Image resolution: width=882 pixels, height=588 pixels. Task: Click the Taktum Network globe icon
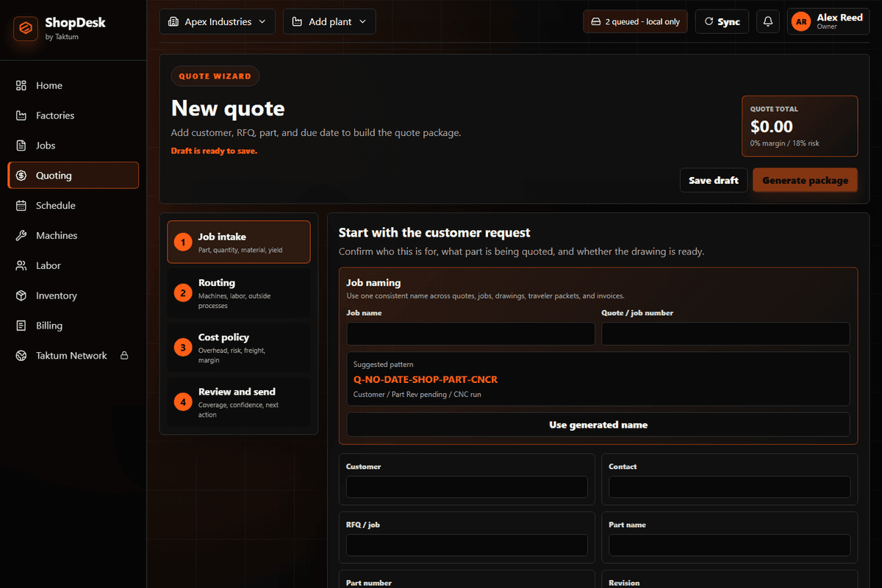21,356
